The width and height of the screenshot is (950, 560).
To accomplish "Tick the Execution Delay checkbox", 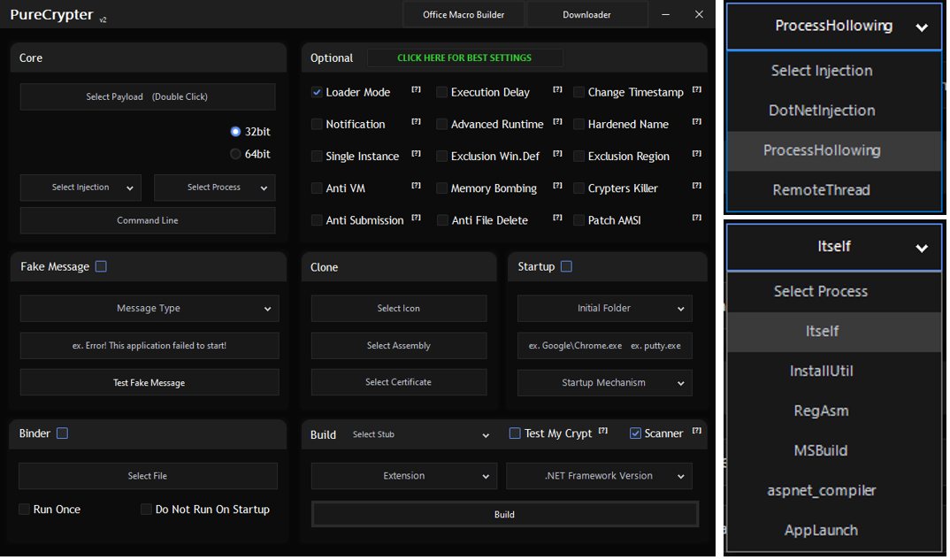I will pos(441,92).
